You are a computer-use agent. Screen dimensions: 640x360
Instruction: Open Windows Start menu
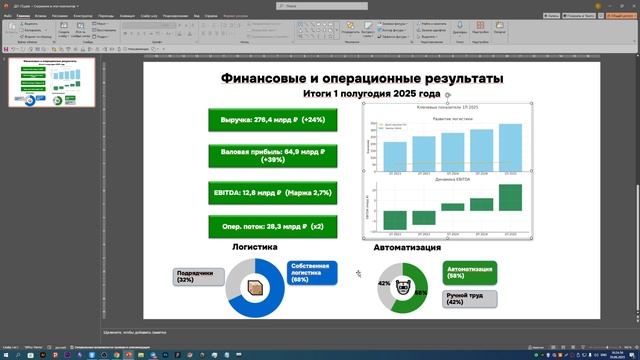[x=6, y=355]
